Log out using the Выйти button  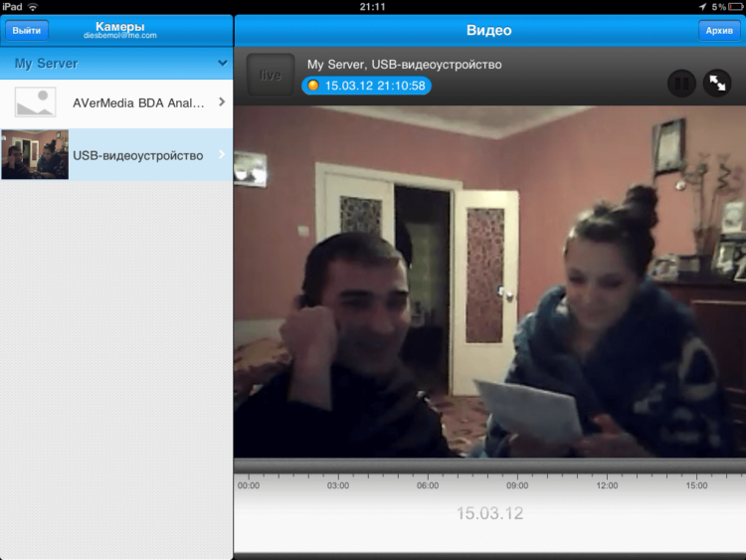tap(27, 31)
